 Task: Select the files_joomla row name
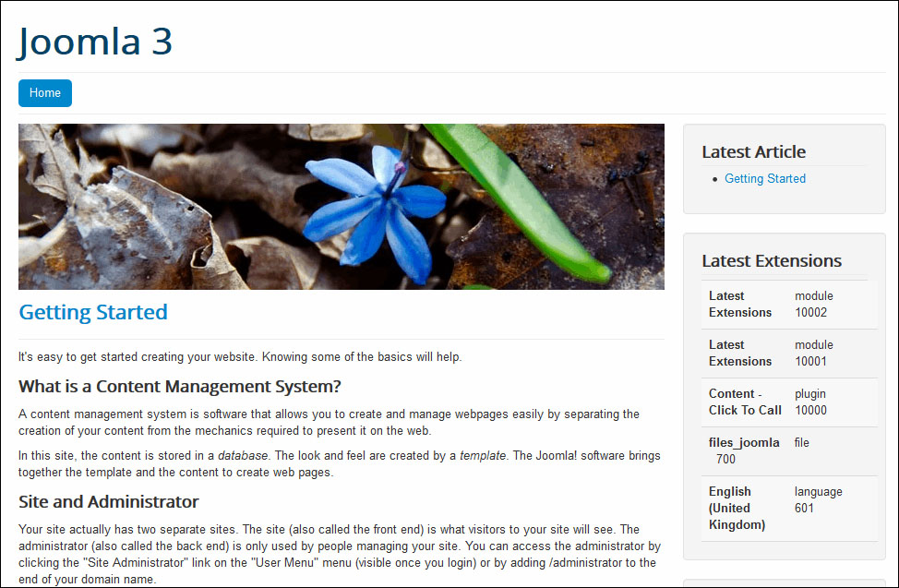[744, 442]
